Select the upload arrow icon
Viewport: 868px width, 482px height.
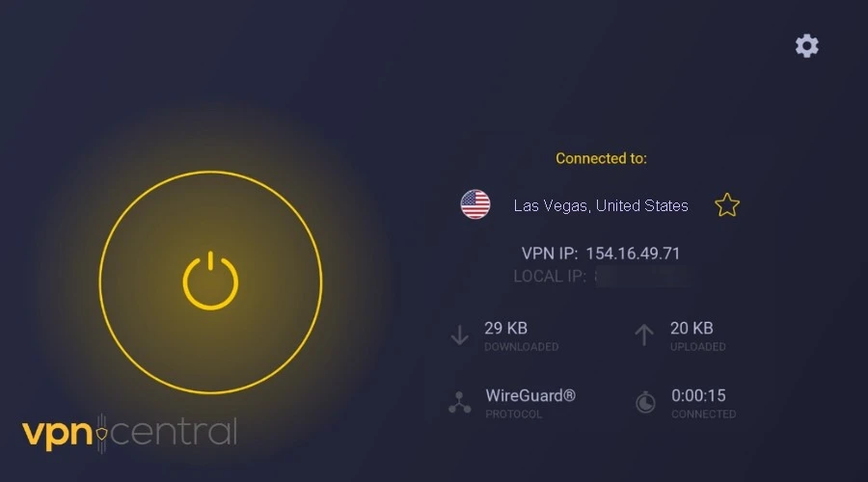[644, 335]
